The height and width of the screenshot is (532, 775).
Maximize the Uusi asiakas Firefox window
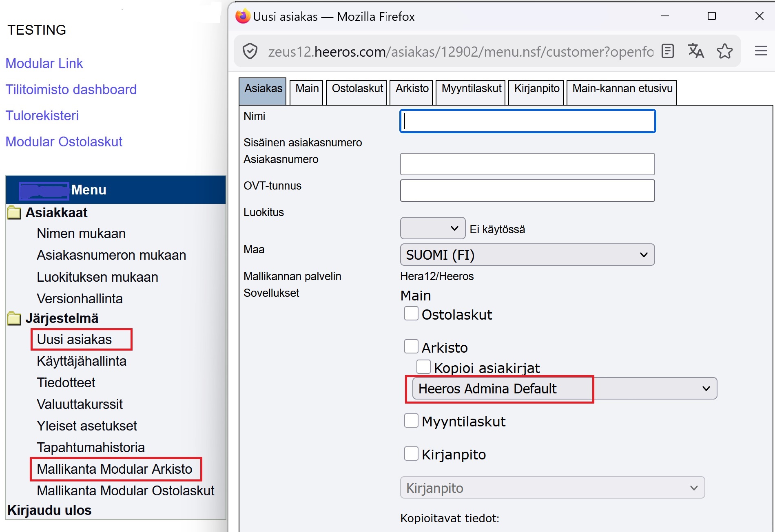(712, 16)
